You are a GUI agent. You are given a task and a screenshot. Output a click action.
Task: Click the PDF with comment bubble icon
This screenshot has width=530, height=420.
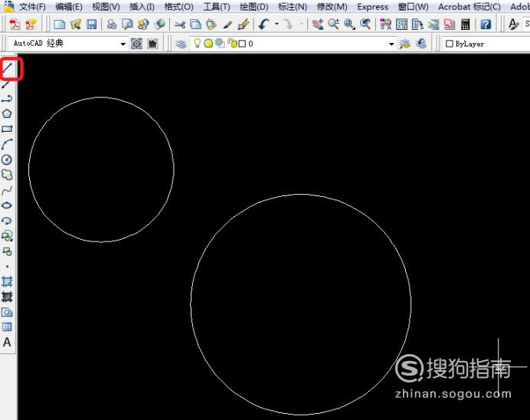pos(31,25)
